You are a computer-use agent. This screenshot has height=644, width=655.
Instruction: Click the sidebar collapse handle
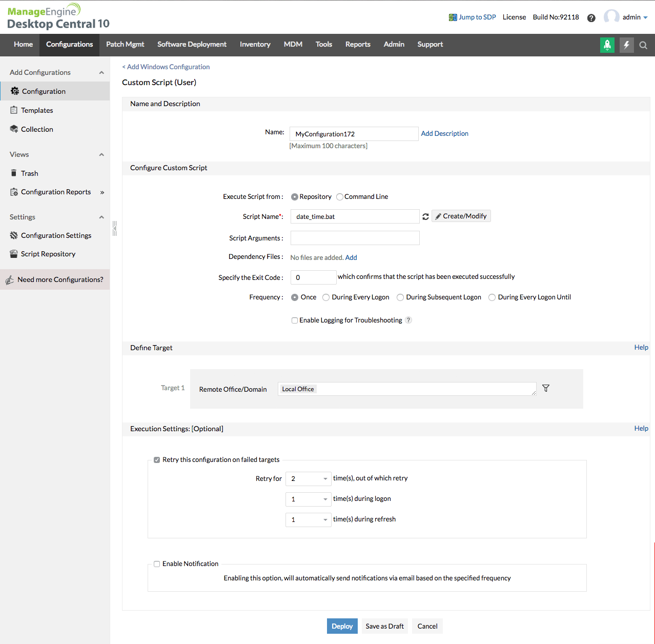[115, 228]
